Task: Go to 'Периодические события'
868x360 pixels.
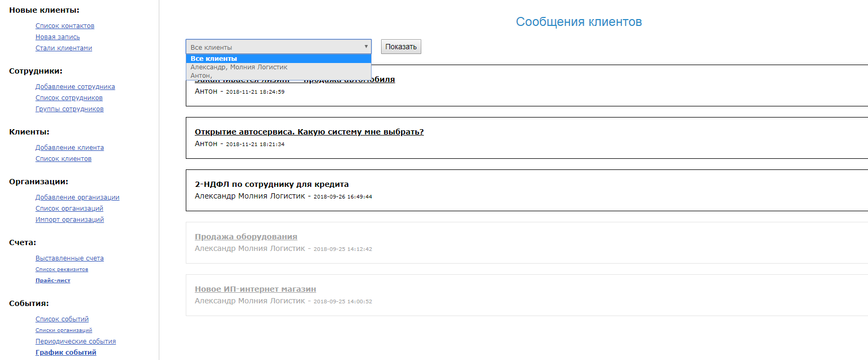Action: pyautogui.click(x=76, y=341)
